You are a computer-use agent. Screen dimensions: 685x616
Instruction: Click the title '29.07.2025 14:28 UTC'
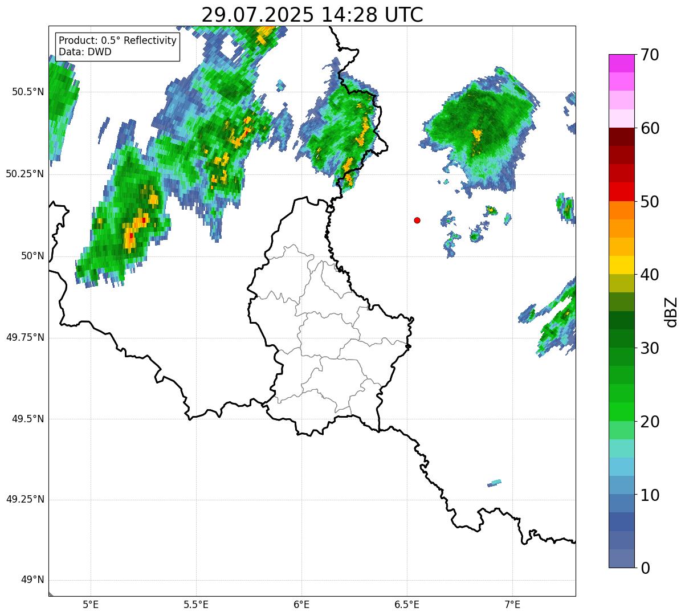312,15
